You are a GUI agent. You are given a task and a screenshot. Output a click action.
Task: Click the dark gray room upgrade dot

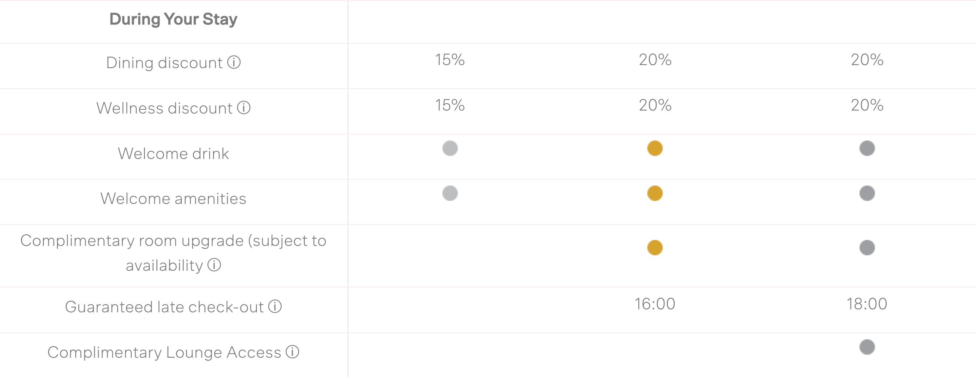[x=867, y=248]
